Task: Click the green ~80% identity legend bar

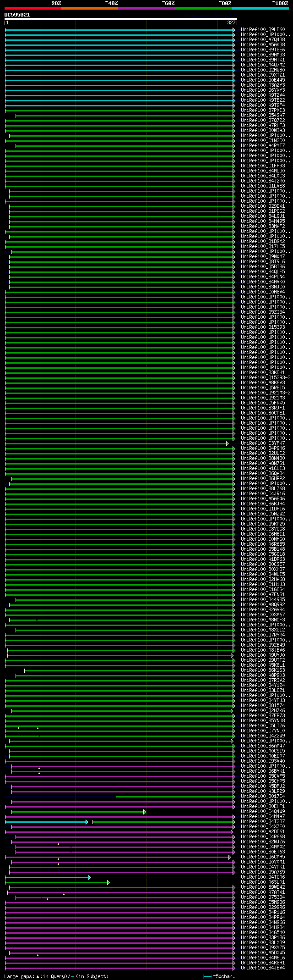Action: click(203, 8)
